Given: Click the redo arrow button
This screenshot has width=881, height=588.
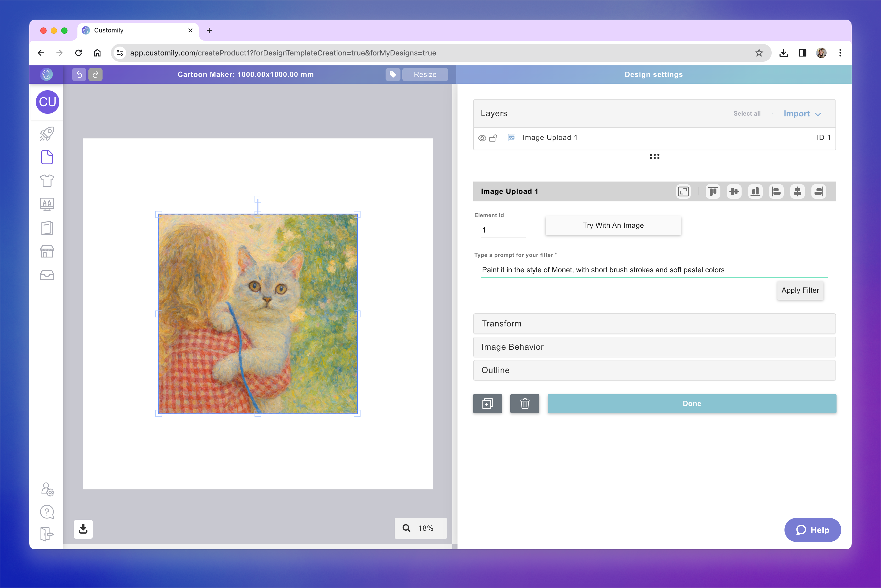Looking at the screenshot, I should click(x=95, y=74).
